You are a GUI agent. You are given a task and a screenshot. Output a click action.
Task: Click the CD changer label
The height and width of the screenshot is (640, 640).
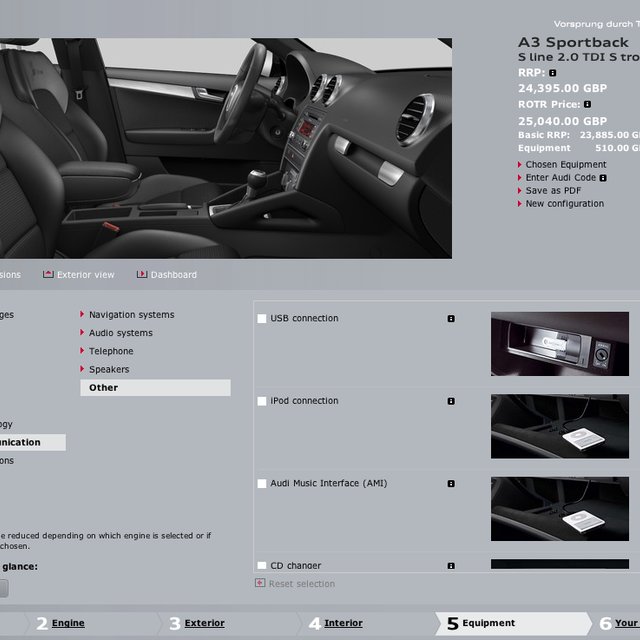[296, 565]
